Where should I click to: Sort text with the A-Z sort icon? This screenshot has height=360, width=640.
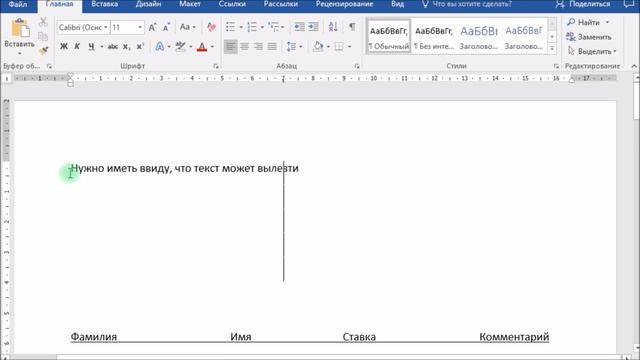click(x=333, y=27)
